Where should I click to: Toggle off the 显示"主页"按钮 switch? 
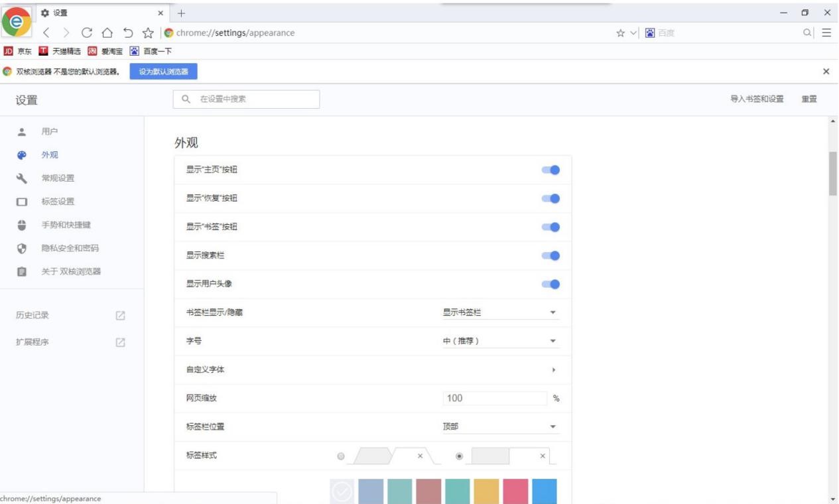550,170
